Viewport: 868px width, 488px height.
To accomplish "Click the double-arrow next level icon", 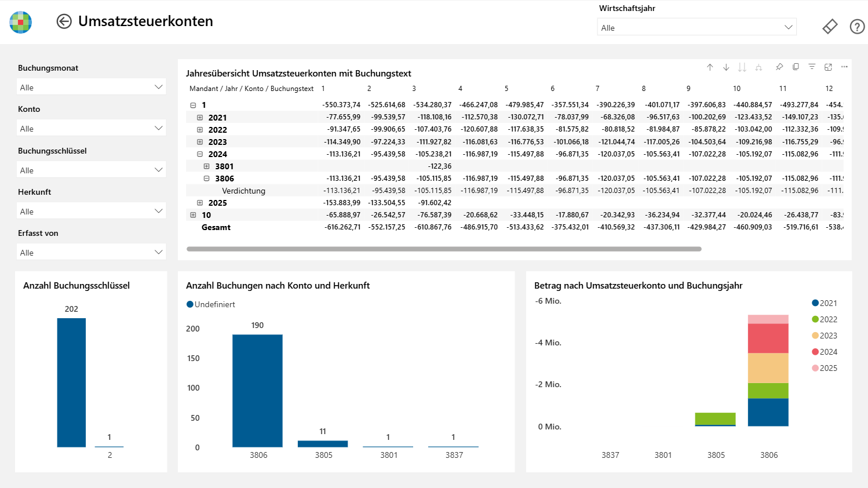I will (742, 67).
